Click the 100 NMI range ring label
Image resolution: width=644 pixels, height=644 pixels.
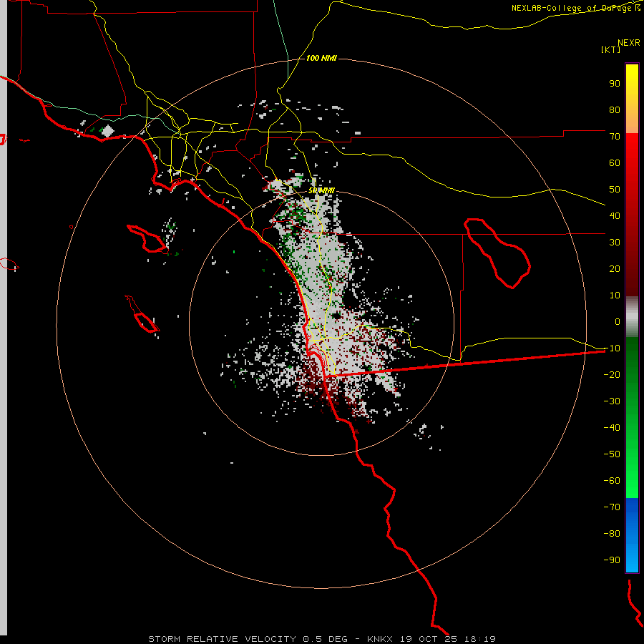(321, 59)
